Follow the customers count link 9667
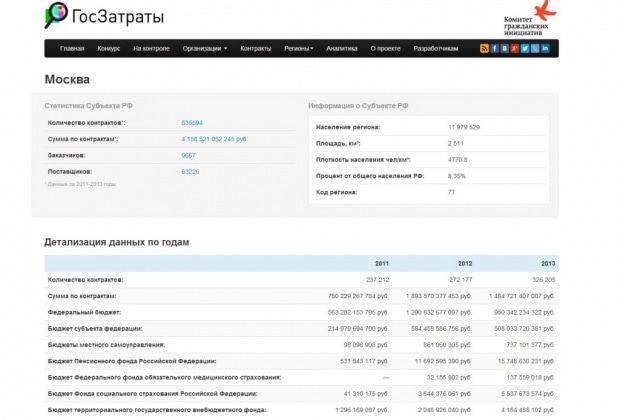Viewport: 620px width, 420px height. 188,155
